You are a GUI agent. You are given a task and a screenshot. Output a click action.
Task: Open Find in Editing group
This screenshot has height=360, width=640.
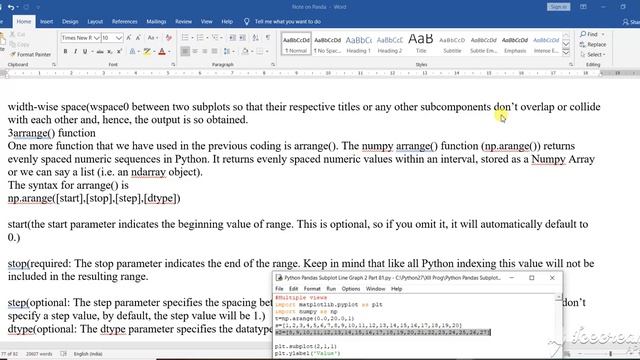pos(589,34)
